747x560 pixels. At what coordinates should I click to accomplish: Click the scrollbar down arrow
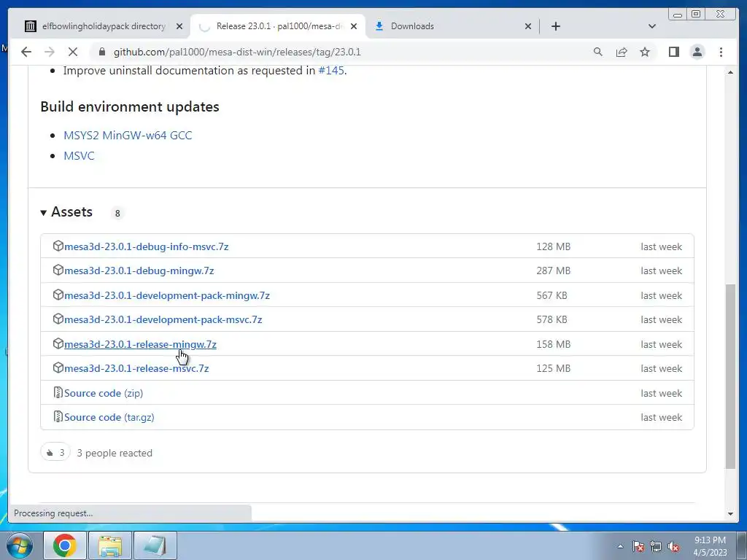coord(730,514)
